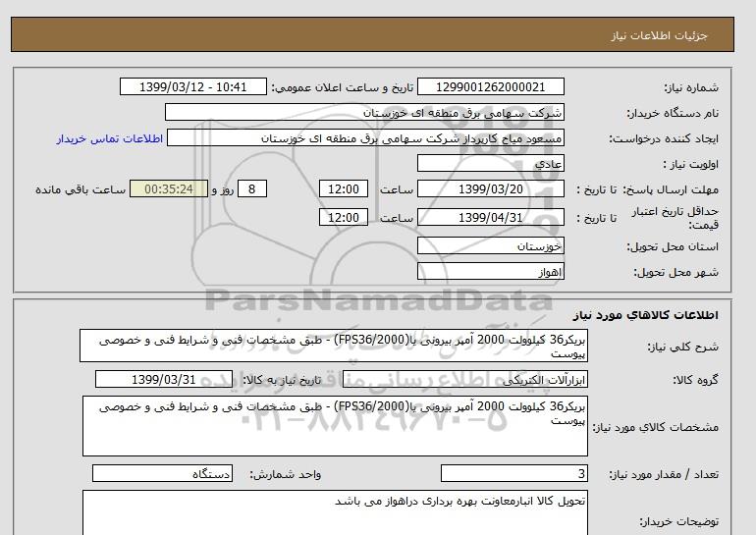Image resolution: width=756 pixels, height=535 pixels.
Task: Click the remaining time countdown 00:35:24
Action: pyautogui.click(x=168, y=189)
